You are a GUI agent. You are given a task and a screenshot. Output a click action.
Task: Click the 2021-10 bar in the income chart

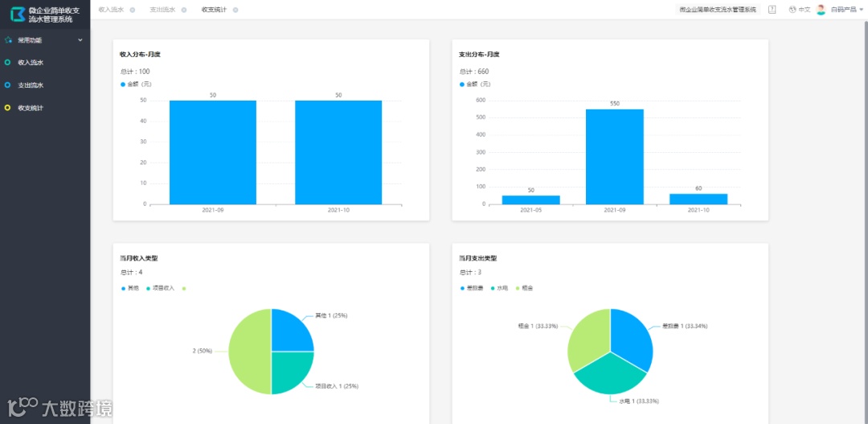point(338,152)
